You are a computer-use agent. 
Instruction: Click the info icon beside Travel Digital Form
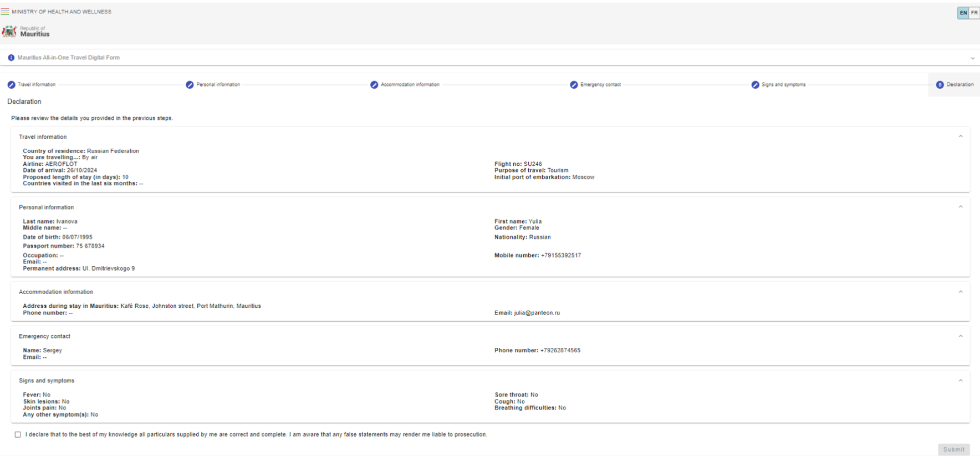click(11, 58)
